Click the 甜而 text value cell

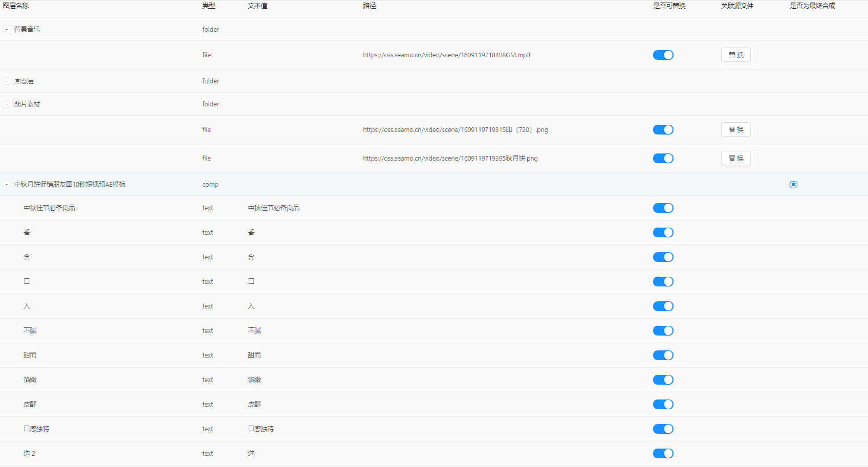pyautogui.click(x=254, y=355)
